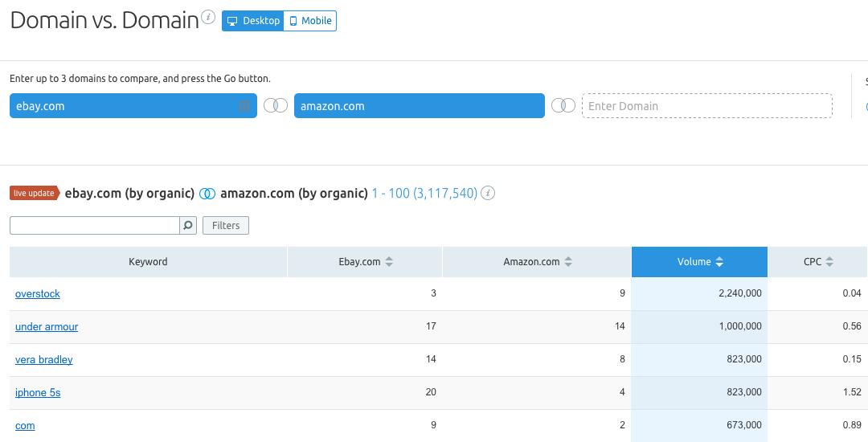Click the CPC value 1.52
This screenshot has height=442, width=868.
point(852,392)
